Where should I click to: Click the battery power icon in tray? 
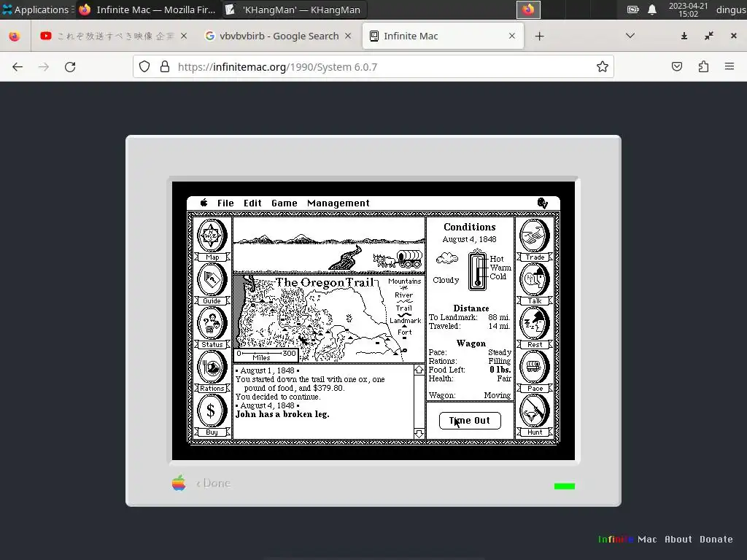632,9
